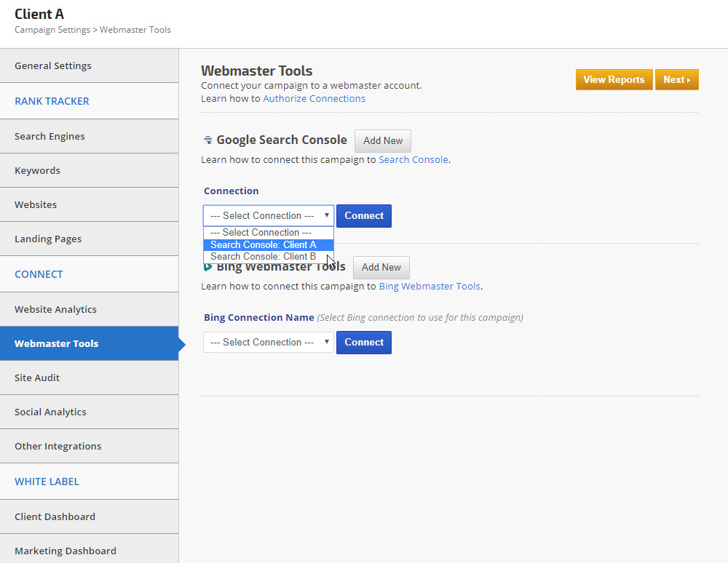Expand the Bing Connection Name dropdown
This screenshot has height=563, width=728.
click(268, 343)
